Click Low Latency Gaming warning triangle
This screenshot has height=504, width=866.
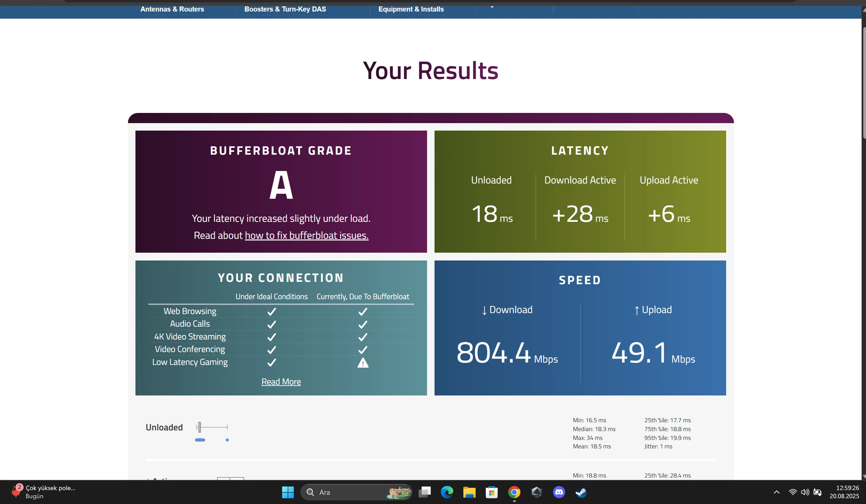click(363, 363)
